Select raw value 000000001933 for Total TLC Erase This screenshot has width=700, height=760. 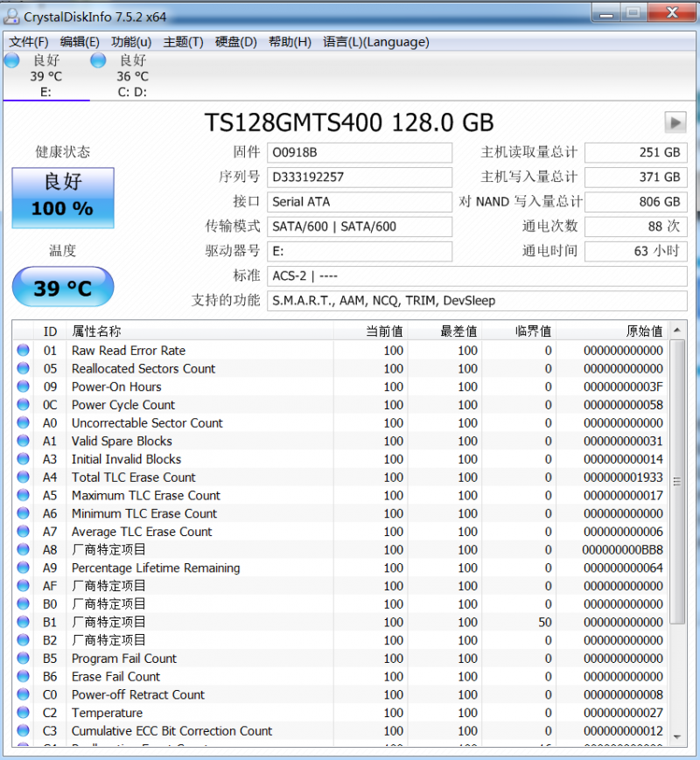[623, 478]
